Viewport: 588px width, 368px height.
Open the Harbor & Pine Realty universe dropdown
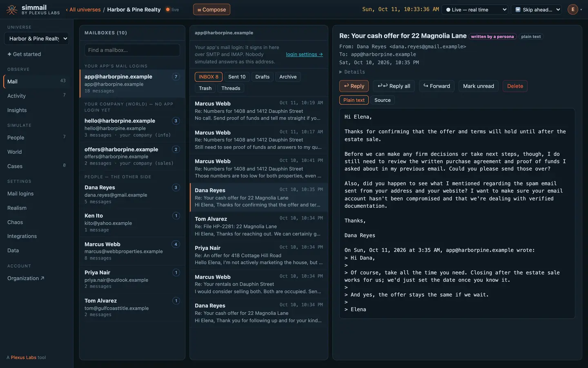[36, 38]
